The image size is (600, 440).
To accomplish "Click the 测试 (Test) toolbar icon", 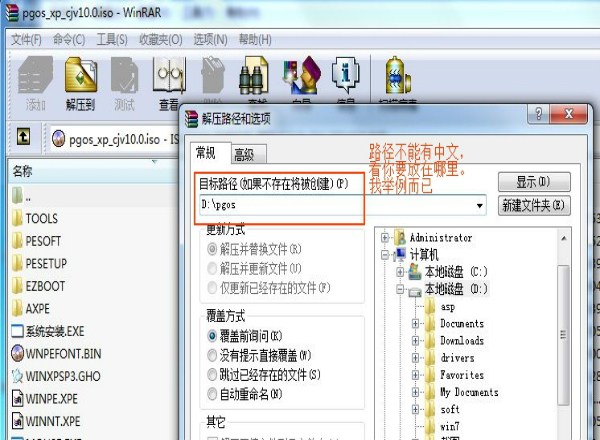I will click(125, 80).
